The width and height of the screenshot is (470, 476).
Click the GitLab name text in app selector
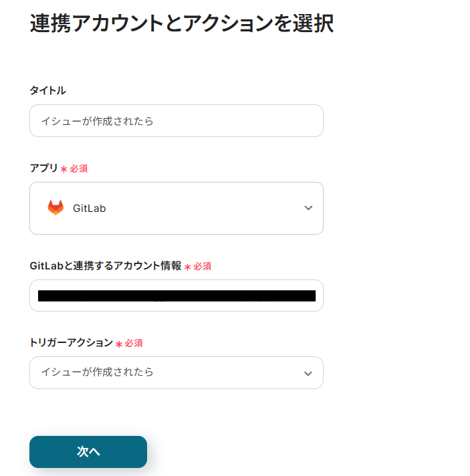[89, 209]
